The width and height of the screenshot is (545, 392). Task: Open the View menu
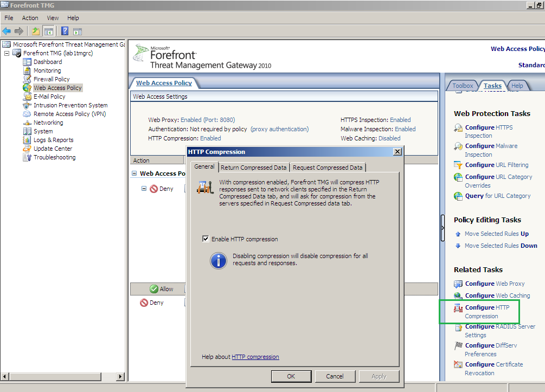(x=53, y=18)
